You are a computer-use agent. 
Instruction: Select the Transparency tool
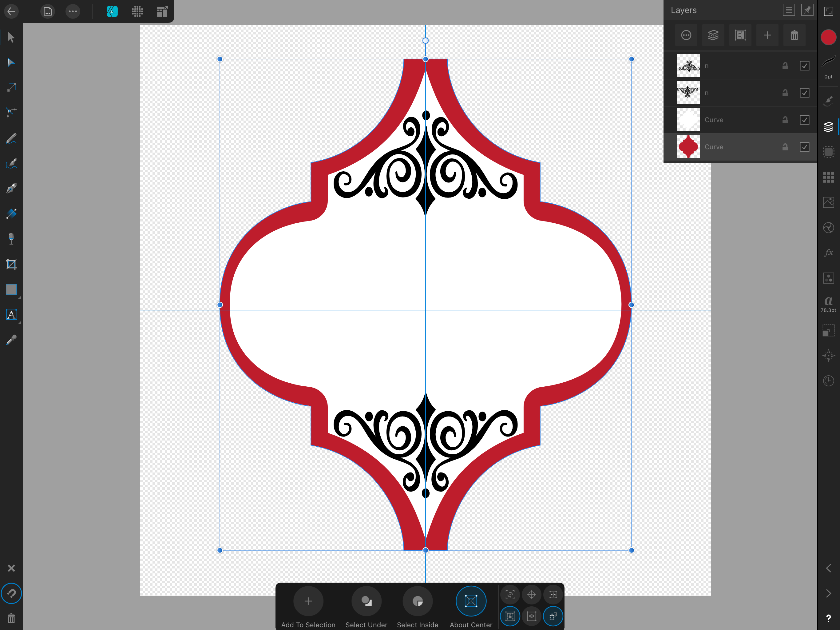[x=11, y=239]
